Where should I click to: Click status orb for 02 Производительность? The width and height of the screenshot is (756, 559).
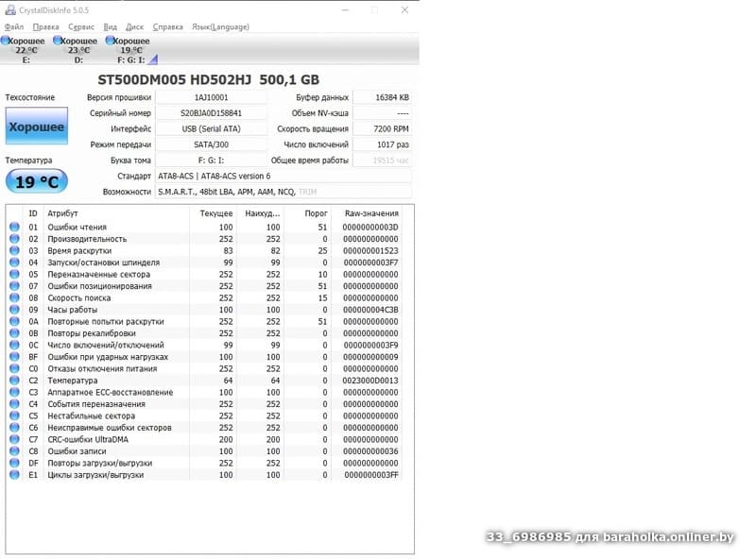click(14, 239)
